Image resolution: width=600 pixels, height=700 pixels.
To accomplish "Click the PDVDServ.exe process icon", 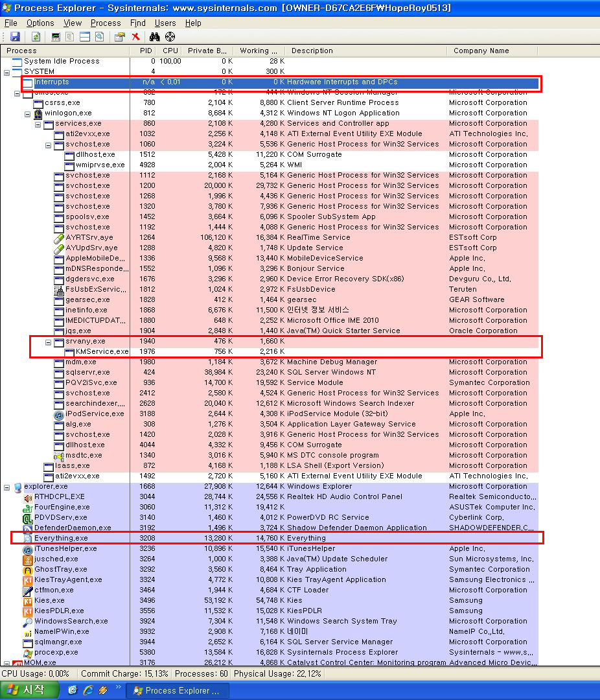I will (28, 519).
